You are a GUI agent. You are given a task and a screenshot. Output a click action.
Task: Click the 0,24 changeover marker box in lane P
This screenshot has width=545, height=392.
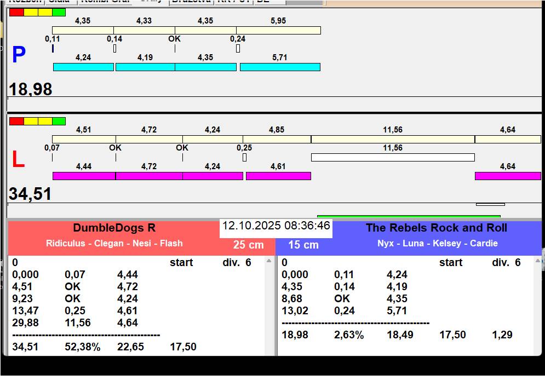(238, 48)
